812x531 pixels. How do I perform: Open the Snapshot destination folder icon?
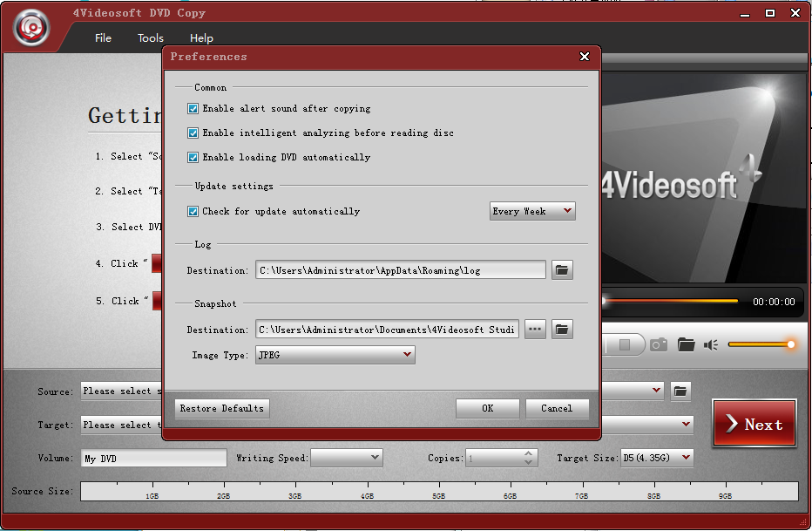[562, 330]
